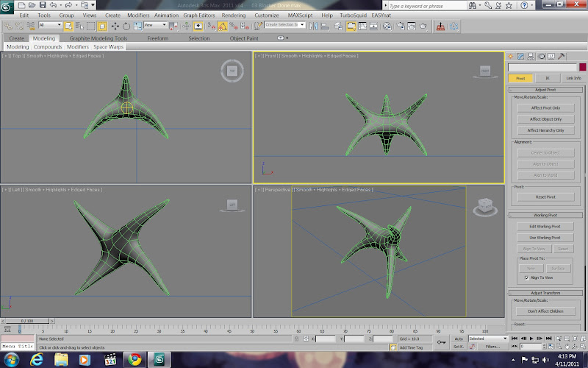Open the Modifiers menu
The image size is (588, 368).
tap(138, 15)
